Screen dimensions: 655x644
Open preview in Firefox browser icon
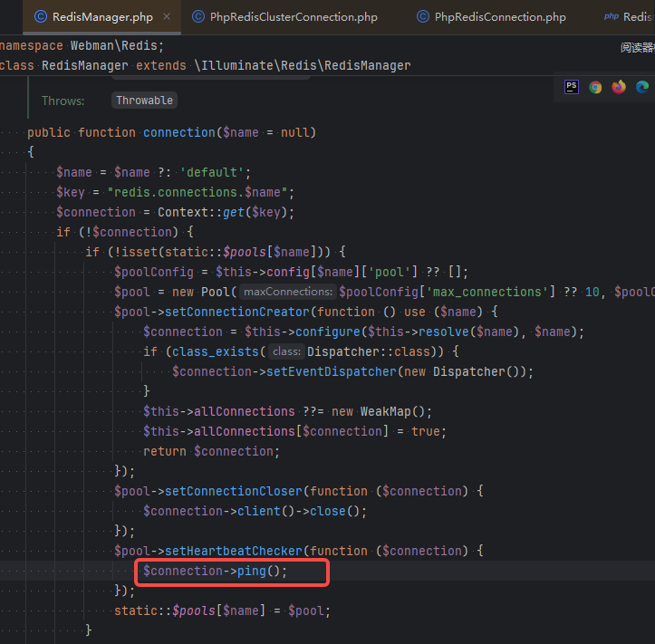click(619, 87)
